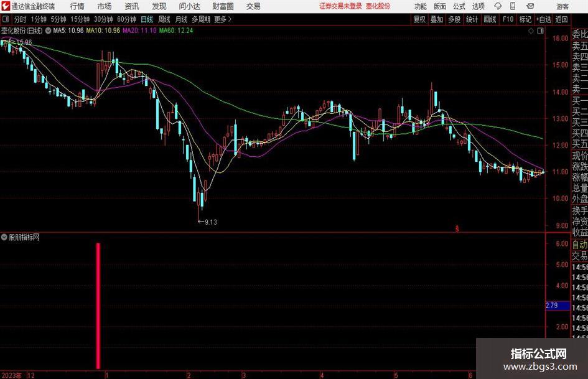Switch to 月线 monthly period
This screenshot has height=379, width=588.
pos(181,19)
